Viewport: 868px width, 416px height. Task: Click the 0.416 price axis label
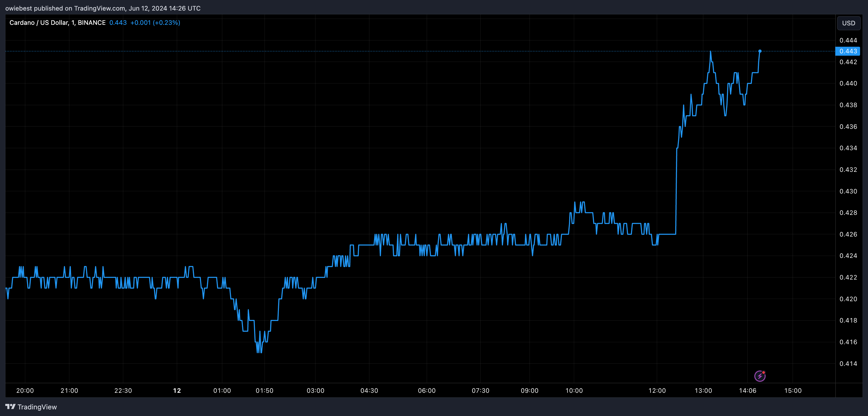[x=848, y=342]
